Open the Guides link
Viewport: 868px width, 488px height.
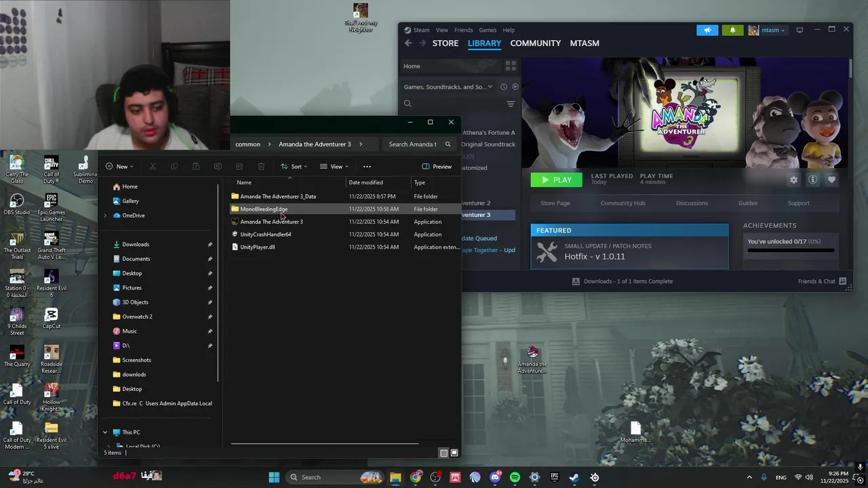coord(748,203)
